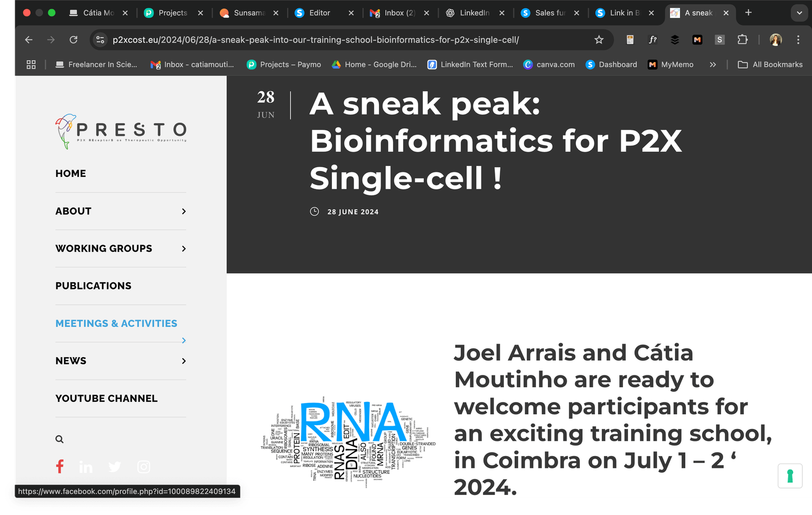Click the green keyhole floating button
The image size is (812, 515).
click(790, 476)
